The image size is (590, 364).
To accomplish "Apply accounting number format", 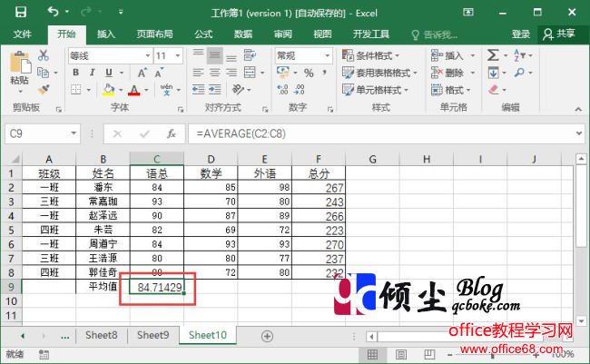I will [283, 72].
